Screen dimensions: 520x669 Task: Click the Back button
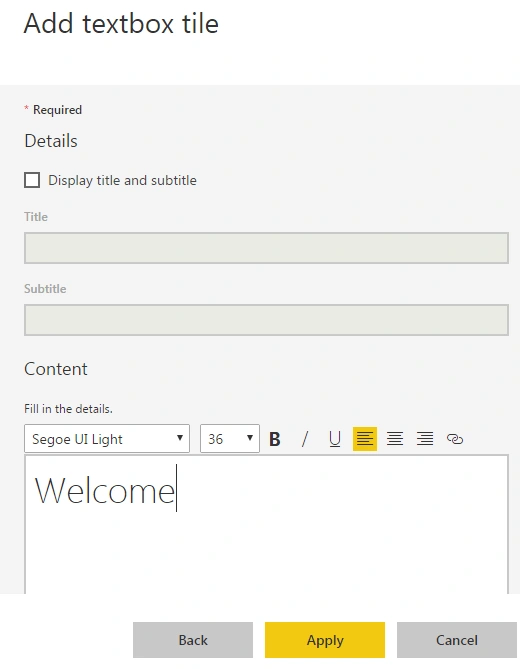[193, 640]
